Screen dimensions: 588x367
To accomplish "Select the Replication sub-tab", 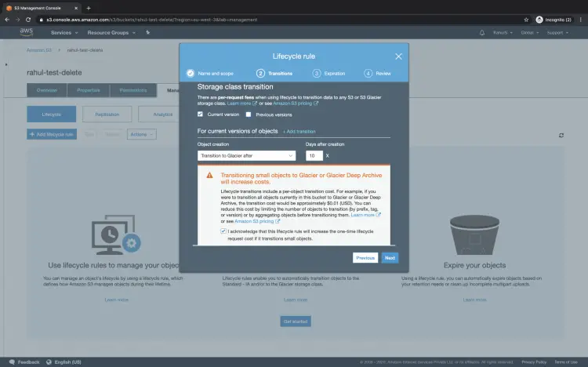I will point(107,114).
